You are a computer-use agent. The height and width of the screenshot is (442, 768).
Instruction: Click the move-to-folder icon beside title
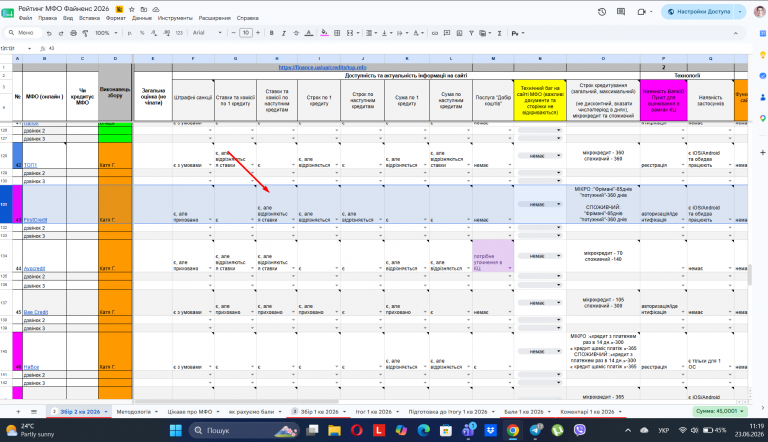coord(144,9)
